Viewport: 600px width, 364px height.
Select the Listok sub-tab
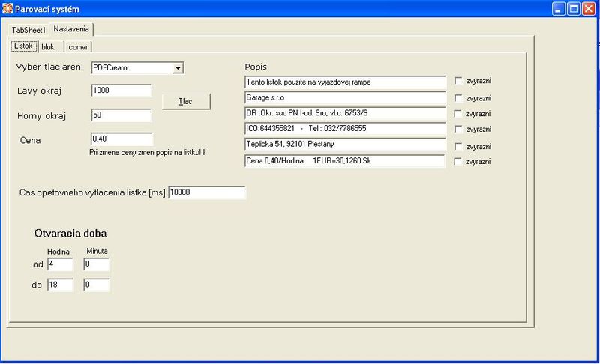[x=23, y=46]
